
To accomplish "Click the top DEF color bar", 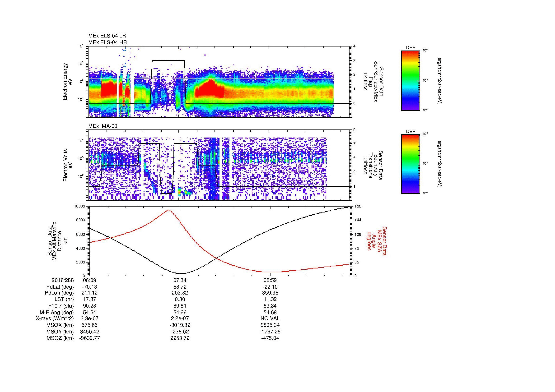I will [410, 80].
